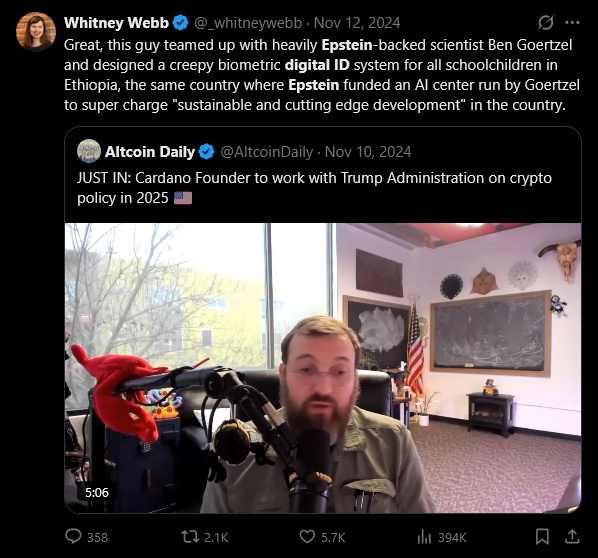Repost the tweet via retweet icon
The image size is (598, 558).
pyautogui.click(x=190, y=537)
